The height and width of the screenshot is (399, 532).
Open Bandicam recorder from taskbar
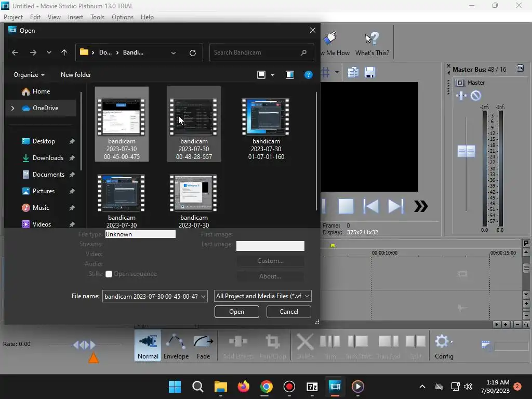(x=289, y=387)
